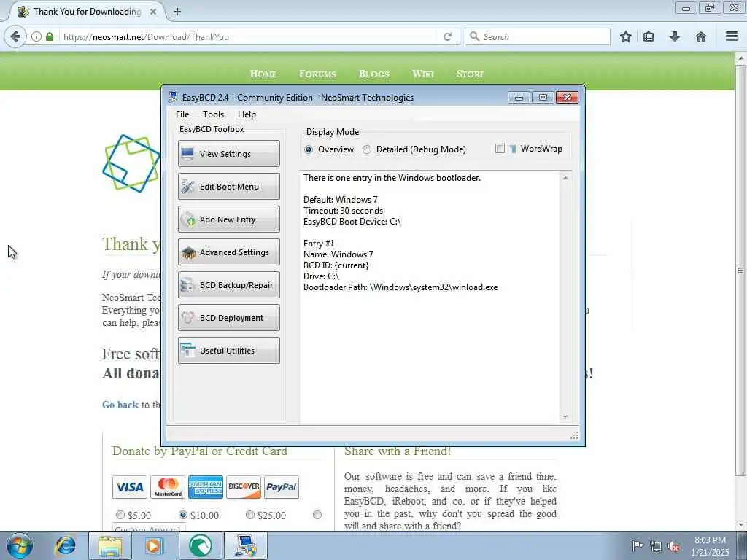Viewport: 747px width, 560px height.
Task: Enable the WordWrap checkbox
Action: tap(500, 149)
